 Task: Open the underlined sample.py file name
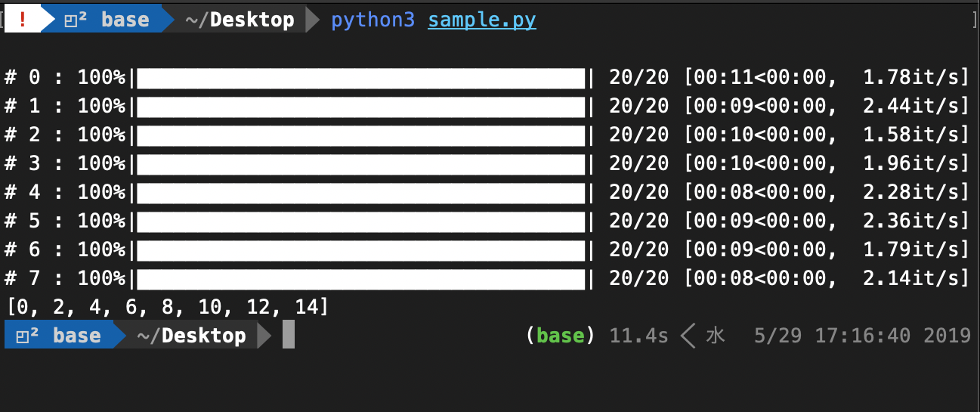[482, 20]
